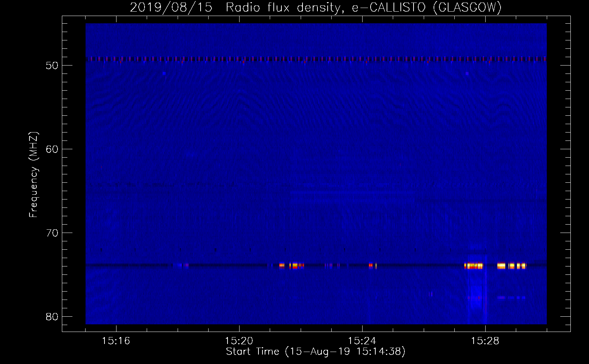Select the Start Time axis label
The height and width of the screenshot is (364, 589).
point(316,352)
